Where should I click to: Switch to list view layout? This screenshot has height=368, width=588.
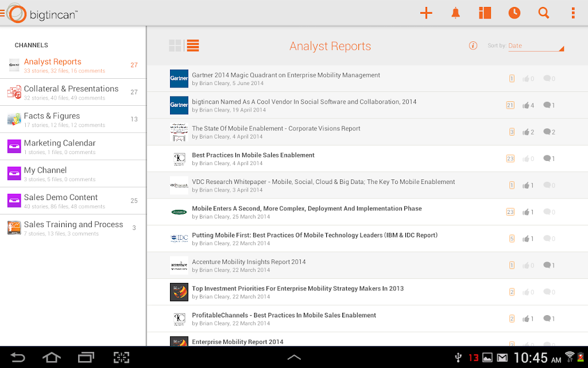[x=193, y=45]
